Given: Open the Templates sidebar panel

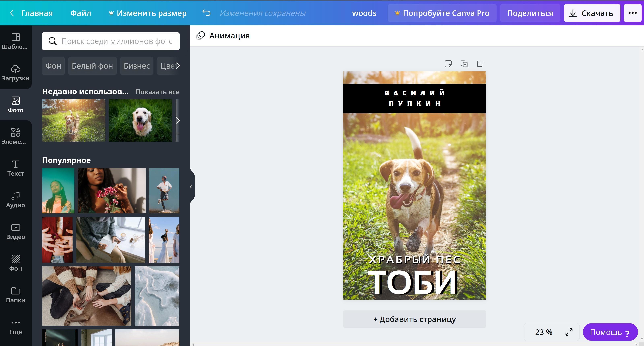Looking at the screenshot, I should [x=15, y=41].
